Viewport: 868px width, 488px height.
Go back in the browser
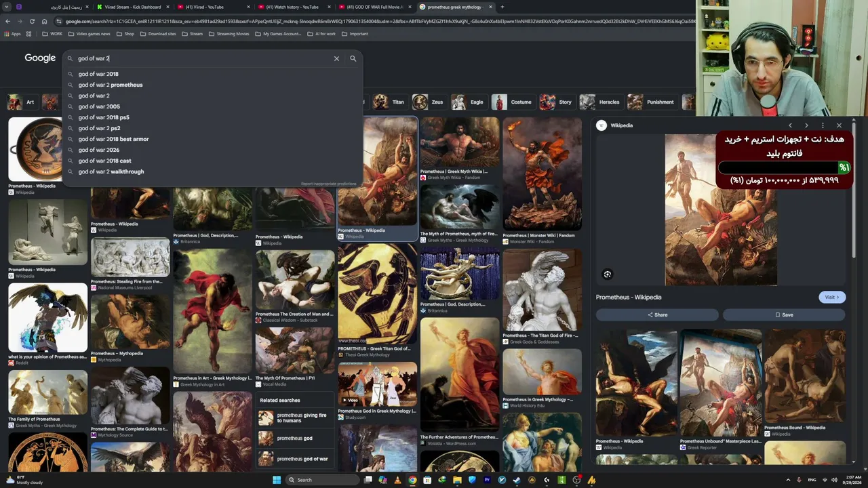(7, 21)
